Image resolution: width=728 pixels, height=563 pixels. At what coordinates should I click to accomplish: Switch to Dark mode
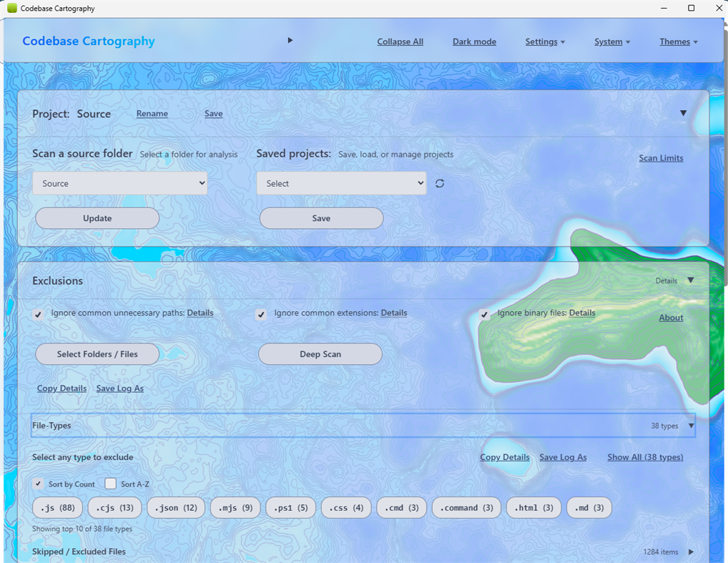(x=474, y=41)
